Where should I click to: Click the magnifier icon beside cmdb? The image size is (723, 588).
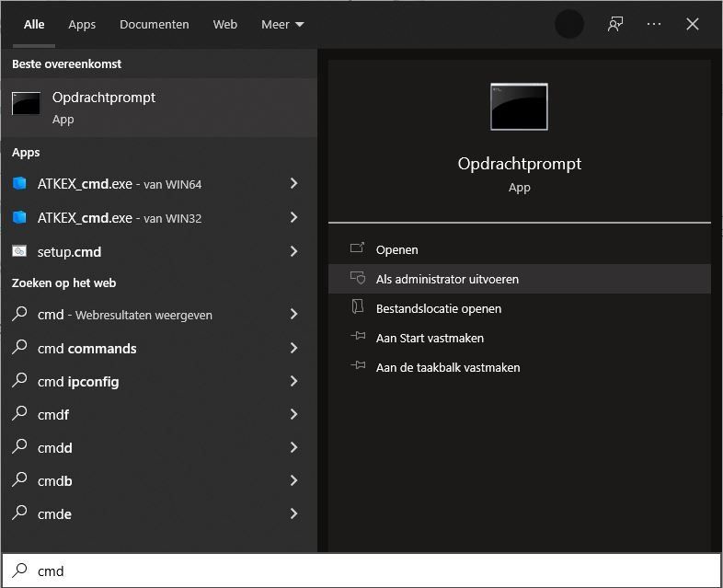(x=19, y=479)
